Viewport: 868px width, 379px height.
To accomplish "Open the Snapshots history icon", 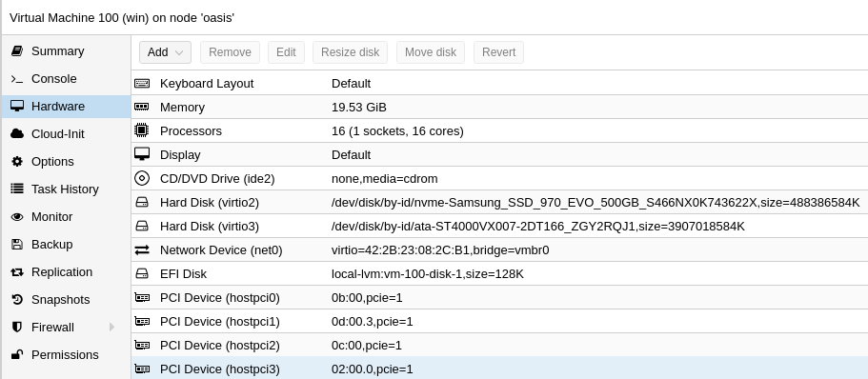I will tap(17, 299).
